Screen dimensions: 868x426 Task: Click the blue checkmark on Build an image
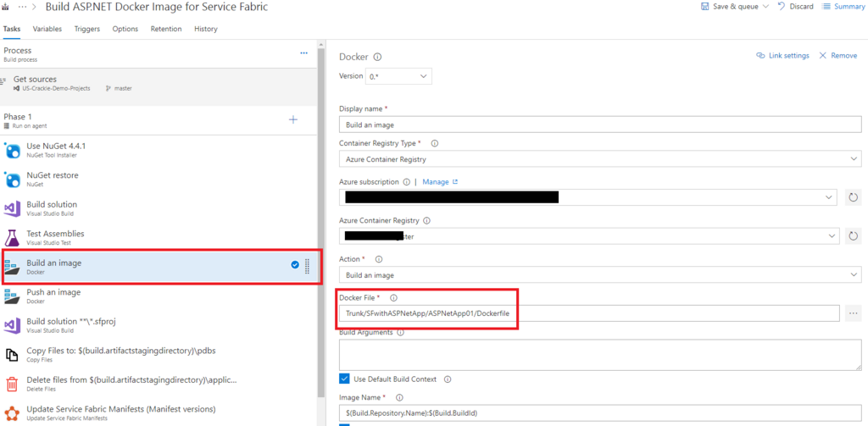[295, 264]
